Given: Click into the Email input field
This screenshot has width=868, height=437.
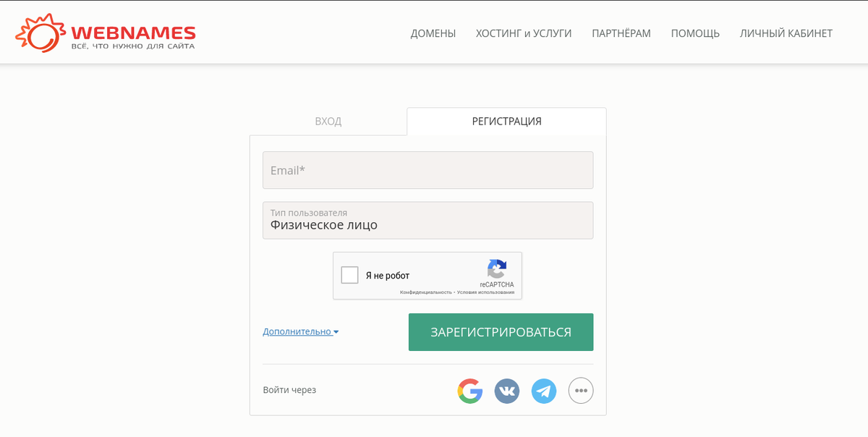Looking at the screenshot, I should point(427,170).
